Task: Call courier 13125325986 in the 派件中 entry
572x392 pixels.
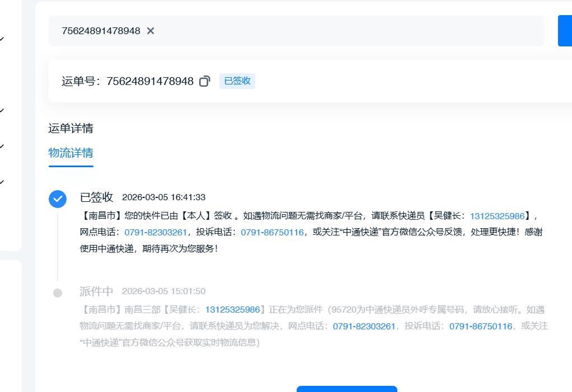Action: click(x=232, y=309)
